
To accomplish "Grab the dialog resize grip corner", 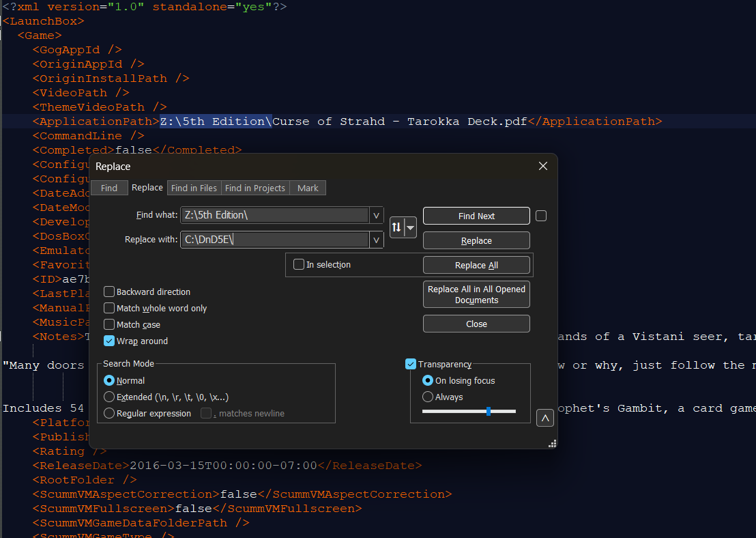I will pyautogui.click(x=553, y=444).
